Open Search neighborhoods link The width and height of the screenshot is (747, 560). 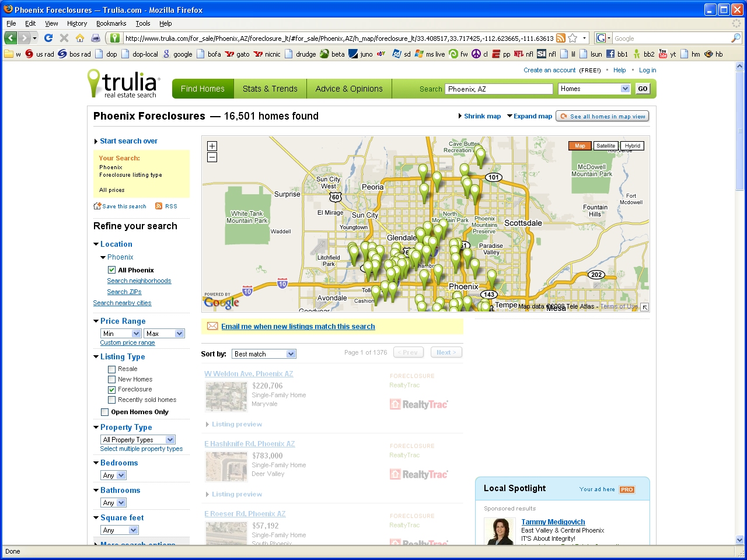tap(139, 281)
